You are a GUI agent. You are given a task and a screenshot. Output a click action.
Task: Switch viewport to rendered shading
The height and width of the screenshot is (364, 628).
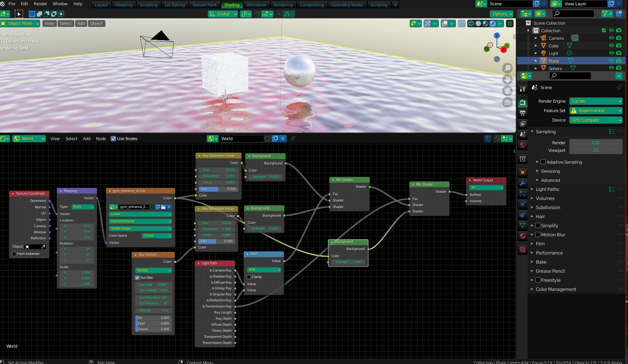(x=493, y=23)
